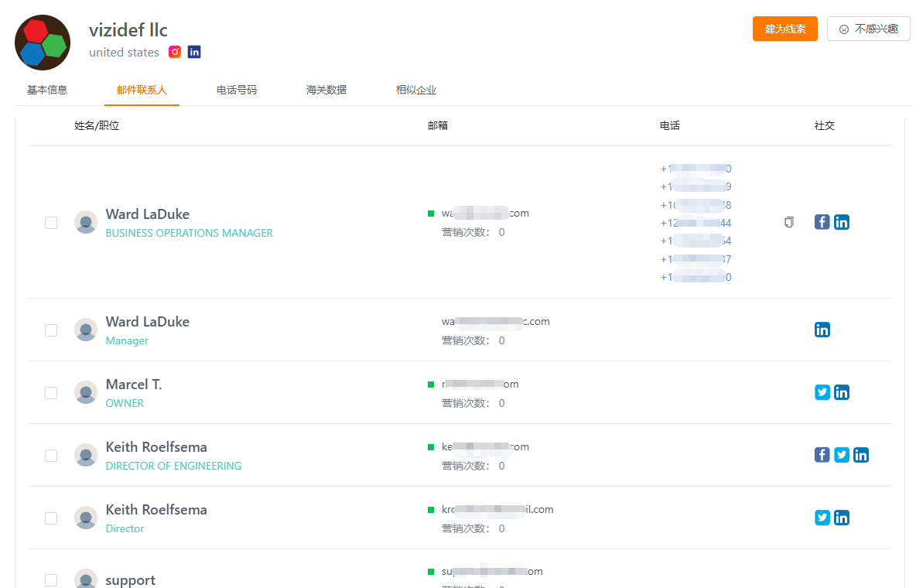This screenshot has width=916, height=588.
Task: Open LinkedIn for Keith Roelfsema Director of Engineering
Action: coord(860,455)
